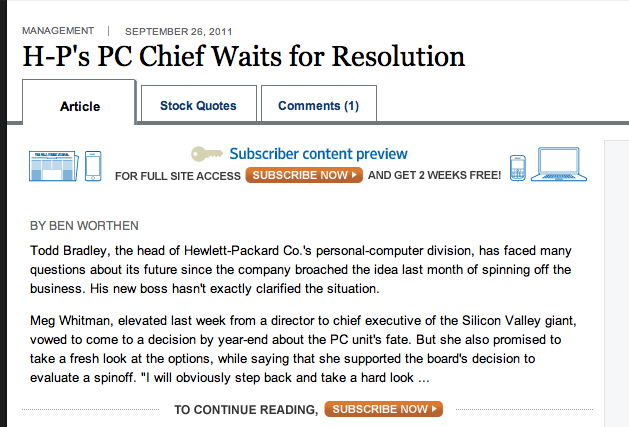Click the BlackBerry phone icon on right
Screen dimensions: 629x427
point(517,168)
